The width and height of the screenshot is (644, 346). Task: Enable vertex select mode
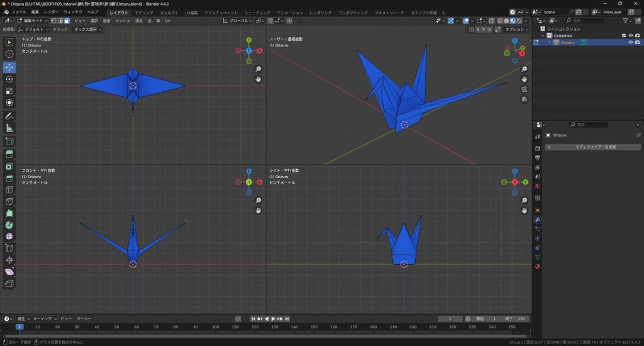tap(53, 21)
